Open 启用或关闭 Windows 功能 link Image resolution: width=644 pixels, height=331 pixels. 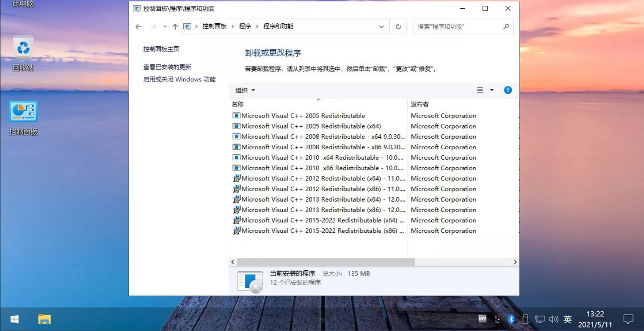(x=180, y=80)
